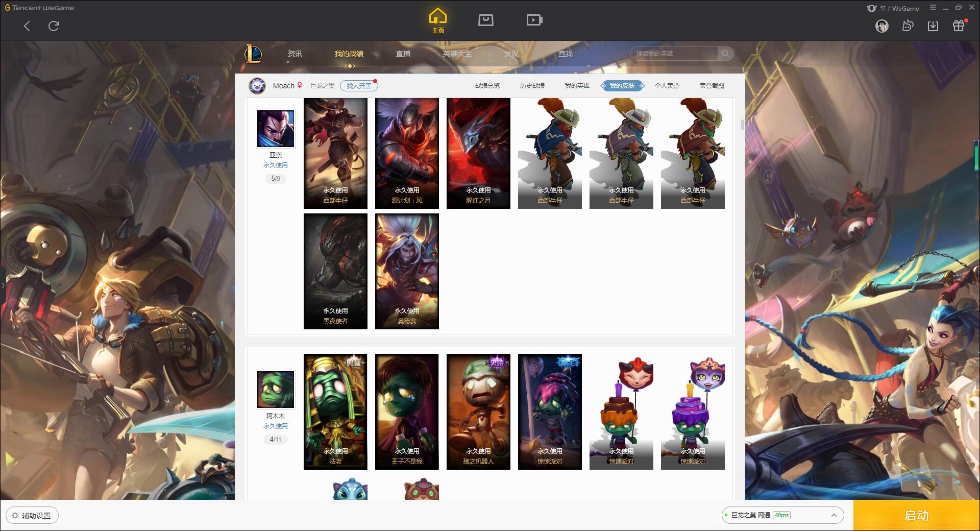Open the blue chroma 西部牛仔 model card
The height and width of the screenshot is (531, 980).
550,153
